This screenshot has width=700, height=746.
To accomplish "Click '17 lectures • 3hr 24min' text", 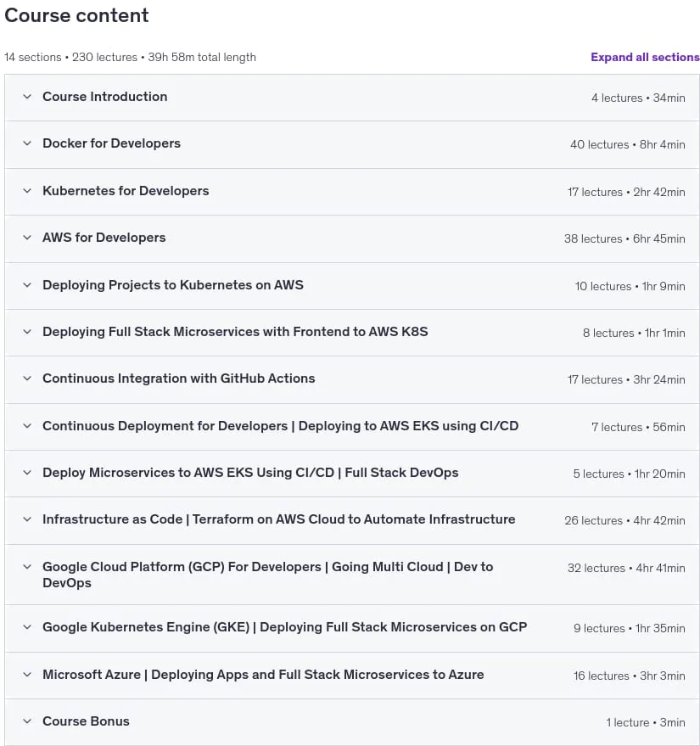I will point(626,379).
